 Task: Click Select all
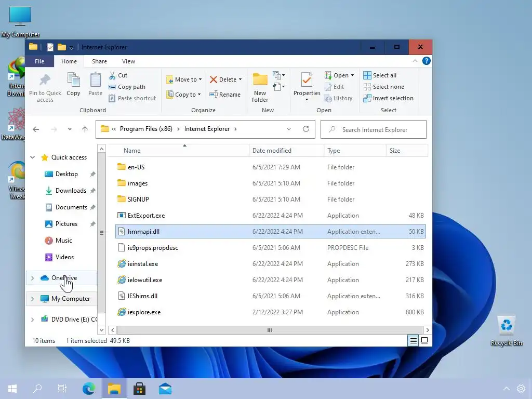tap(380, 75)
